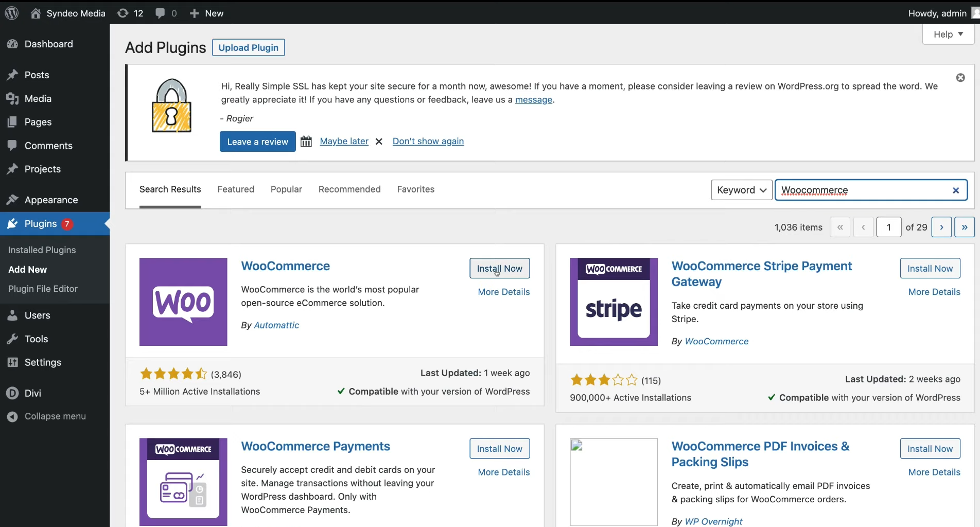Screen dimensions: 980x527
Task: Switch to the Popular tab
Action: coord(286,189)
